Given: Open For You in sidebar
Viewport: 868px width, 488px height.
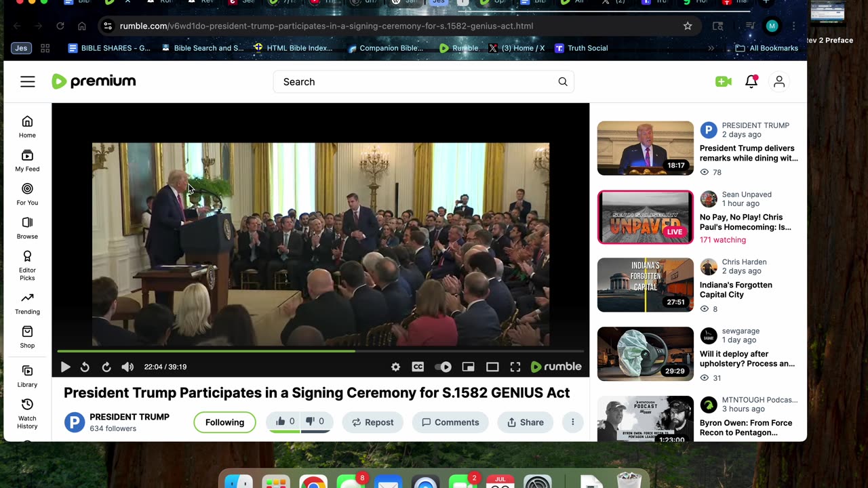Looking at the screenshot, I should [x=27, y=194].
